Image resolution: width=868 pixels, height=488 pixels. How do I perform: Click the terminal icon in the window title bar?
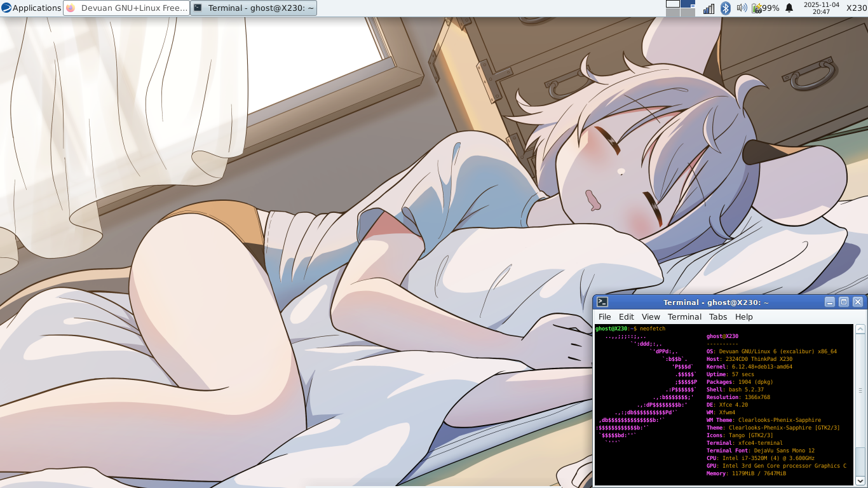(x=602, y=302)
